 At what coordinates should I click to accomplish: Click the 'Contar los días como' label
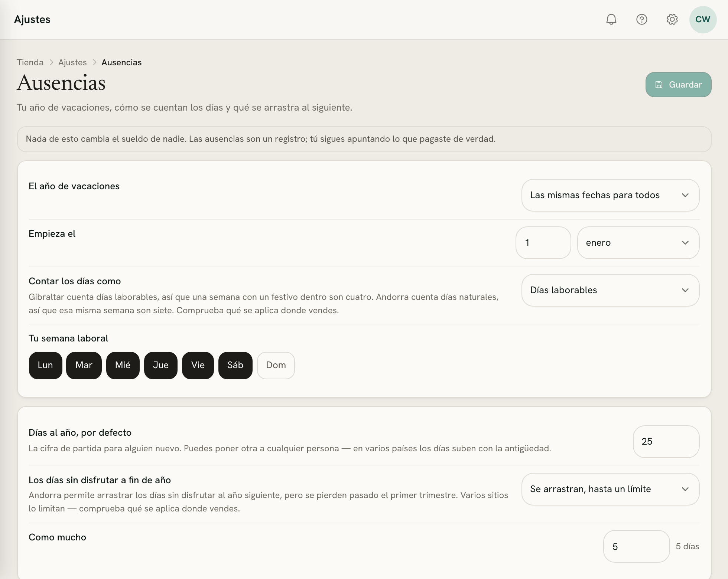click(x=75, y=281)
